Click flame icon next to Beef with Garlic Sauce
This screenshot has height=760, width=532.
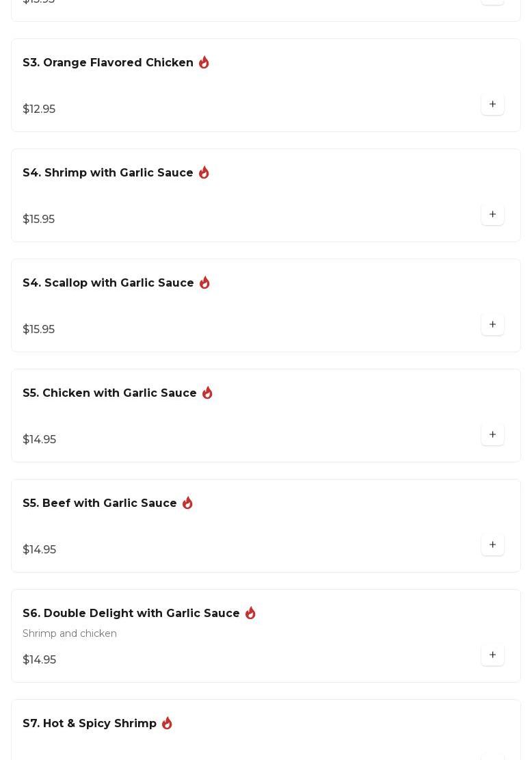187,503
